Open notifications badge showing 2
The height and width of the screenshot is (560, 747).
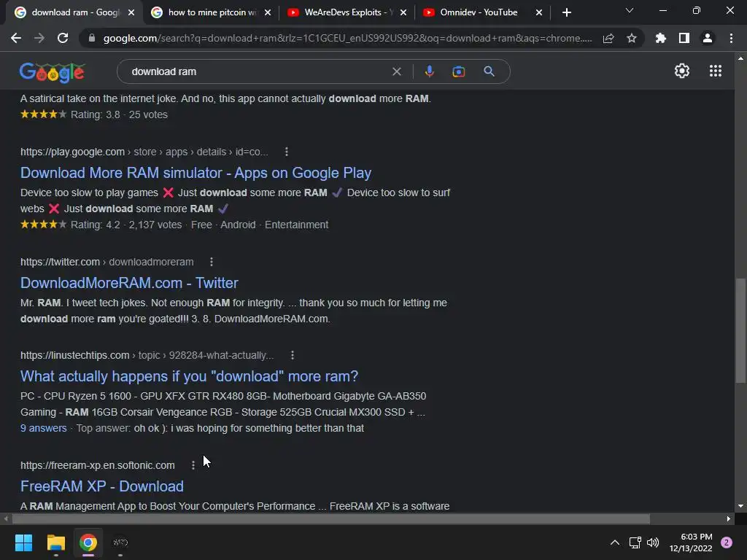coord(727,542)
